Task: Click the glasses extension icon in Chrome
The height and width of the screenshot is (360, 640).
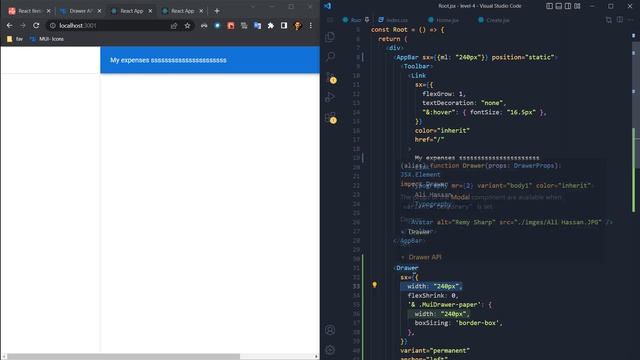Action: (x=204, y=25)
